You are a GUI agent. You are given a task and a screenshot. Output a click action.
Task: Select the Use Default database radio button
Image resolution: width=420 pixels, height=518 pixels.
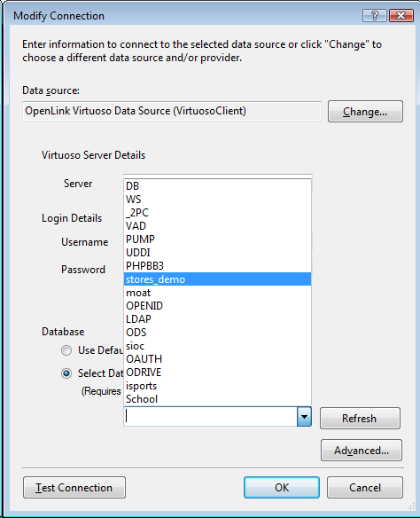tap(66, 350)
